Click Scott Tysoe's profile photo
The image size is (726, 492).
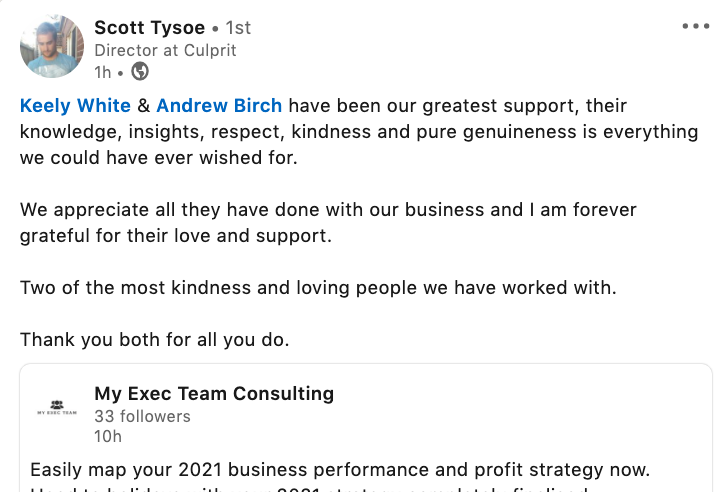click(x=52, y=47)
